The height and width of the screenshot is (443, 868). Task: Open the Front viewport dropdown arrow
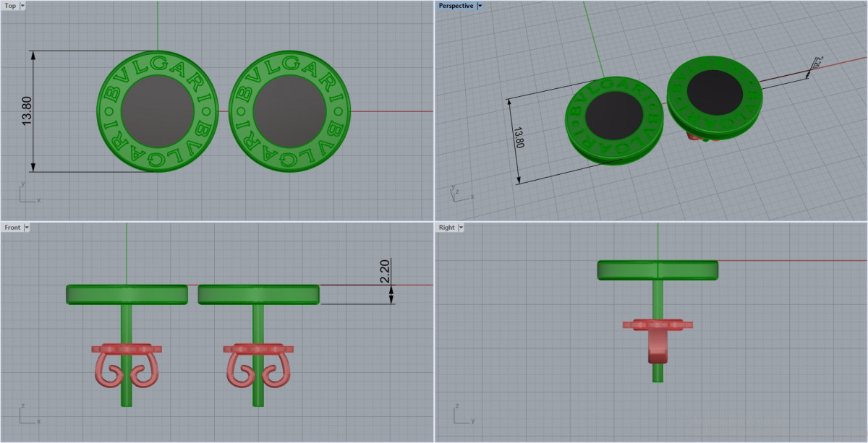(x=27, y=227)
